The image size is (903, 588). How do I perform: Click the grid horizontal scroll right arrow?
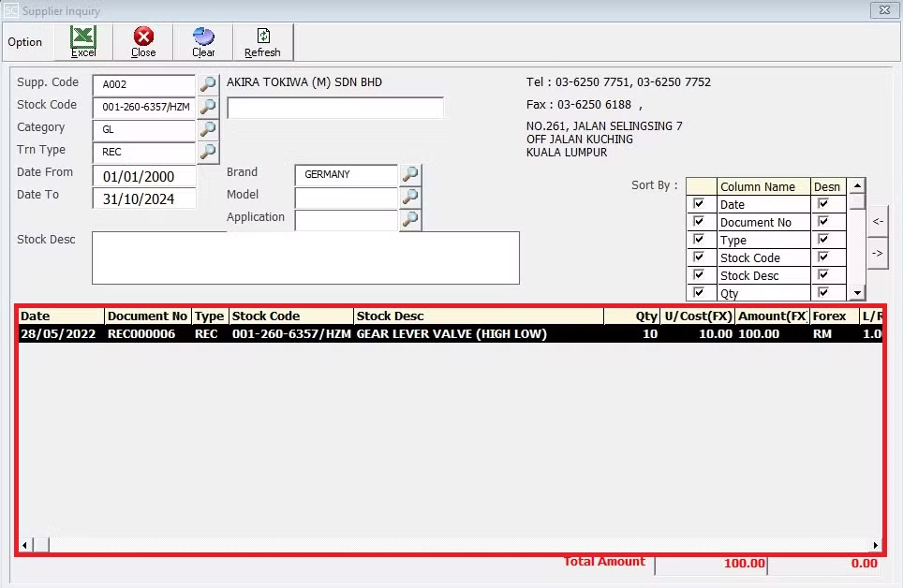(x=875, y=545)
